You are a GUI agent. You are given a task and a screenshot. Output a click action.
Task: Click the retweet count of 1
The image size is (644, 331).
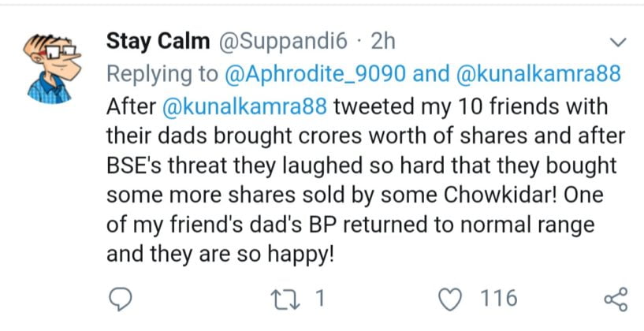(321, 299)
